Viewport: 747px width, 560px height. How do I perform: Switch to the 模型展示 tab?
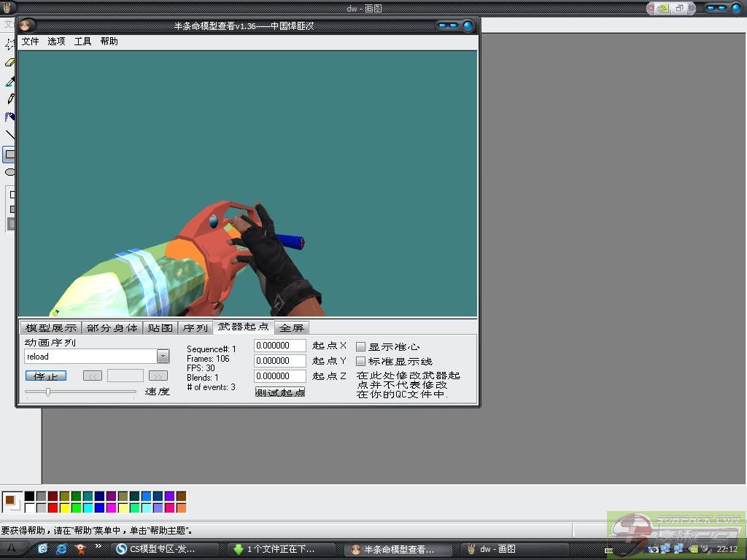point(50,328)
